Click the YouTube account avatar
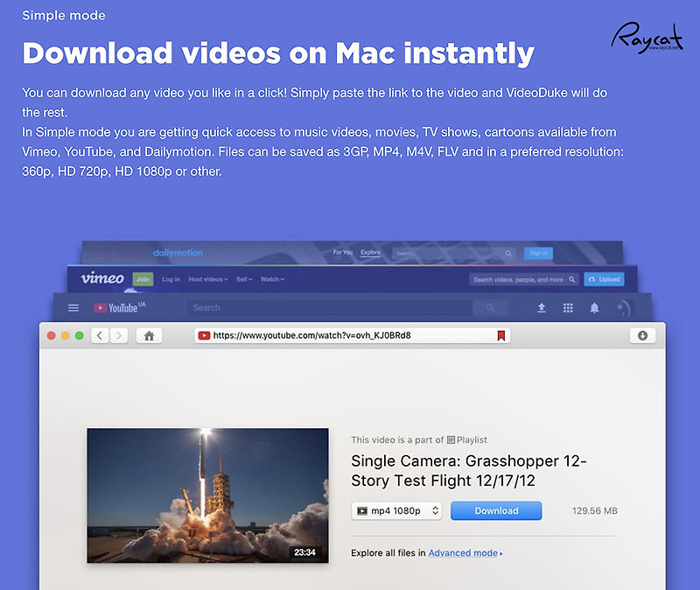Screen dimensions: 700x590 point(624,308)
